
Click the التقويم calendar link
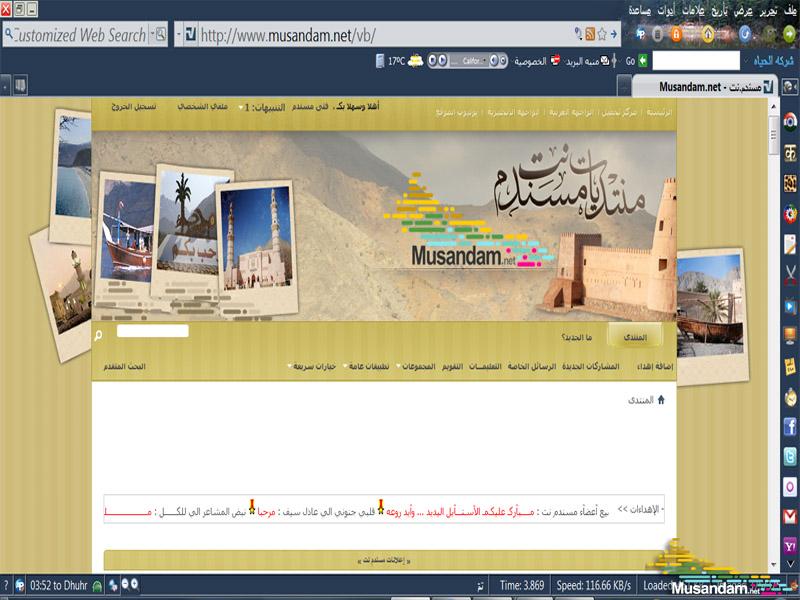click(x=453, y=366)
